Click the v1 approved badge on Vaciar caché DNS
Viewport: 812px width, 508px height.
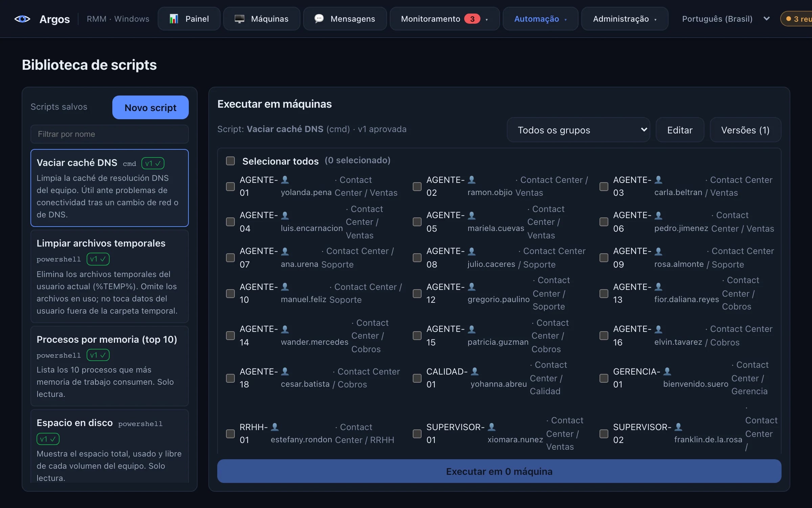pyautogui.click(x=153, y=163)
